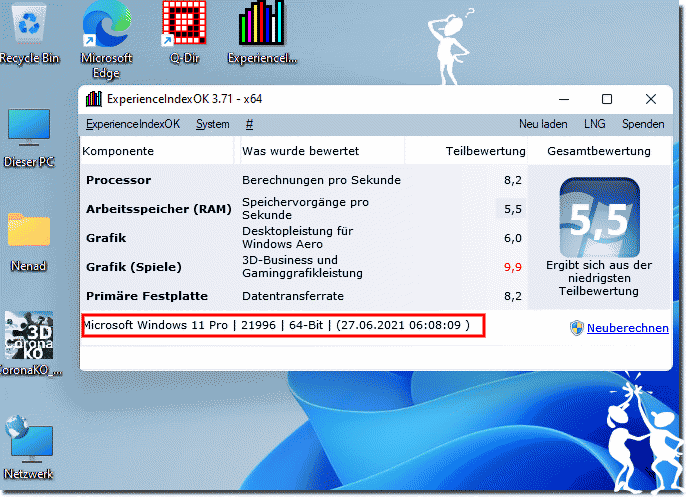Open the Q-Dir desktop shortcut
The width and height of the screenshot is (686, 497).
coord(184,33)
